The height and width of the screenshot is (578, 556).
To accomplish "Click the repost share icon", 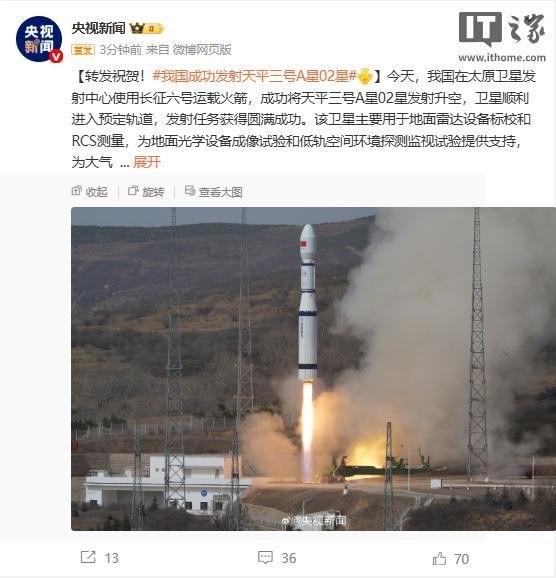I will tap(88, 557).
